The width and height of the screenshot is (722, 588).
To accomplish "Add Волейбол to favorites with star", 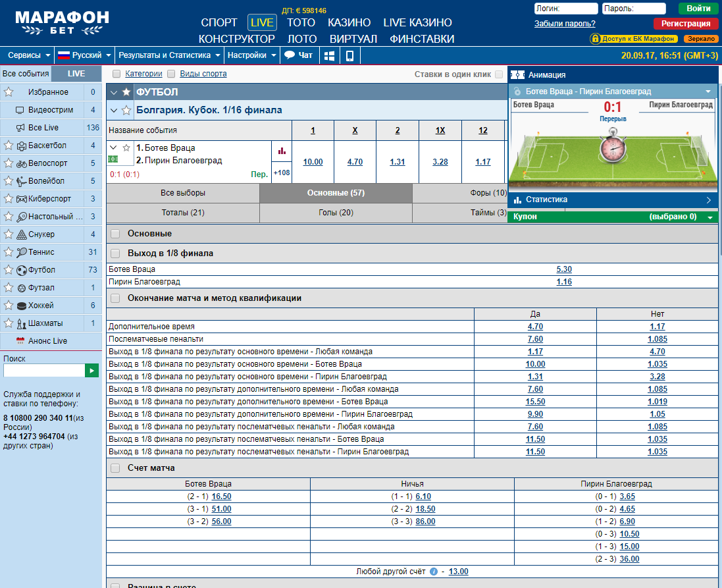I will click(9, 181).
